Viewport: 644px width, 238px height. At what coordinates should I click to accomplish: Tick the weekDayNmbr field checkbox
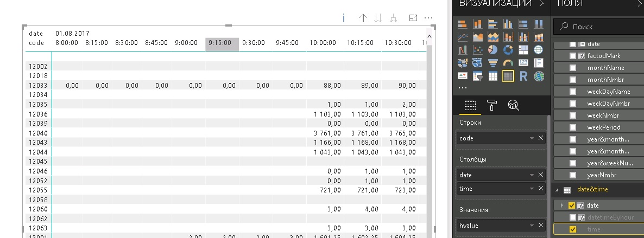pyautogui.click(x=573, y=104)
